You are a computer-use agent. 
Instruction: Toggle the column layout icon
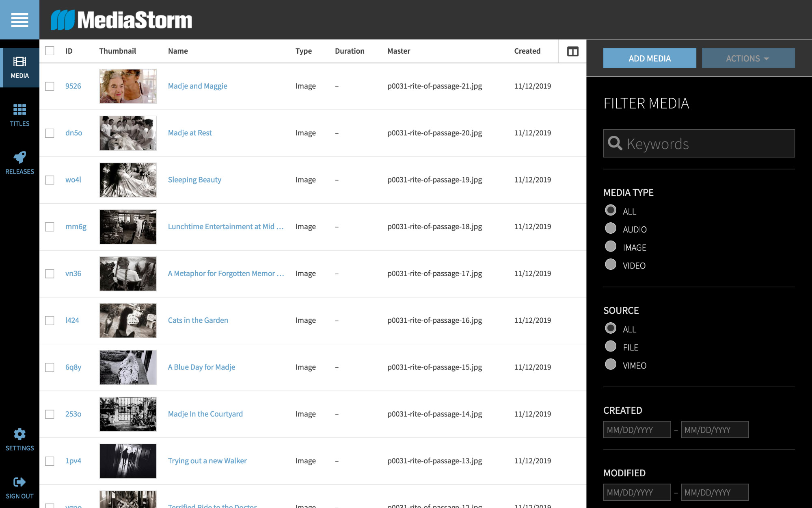click(572, 52)
